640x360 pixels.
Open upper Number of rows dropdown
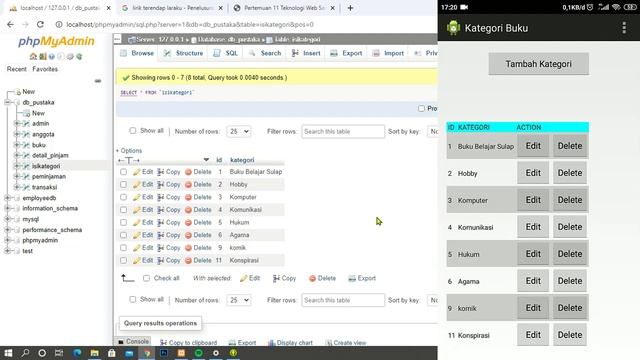pyautogui.click(x=239, y=131)
